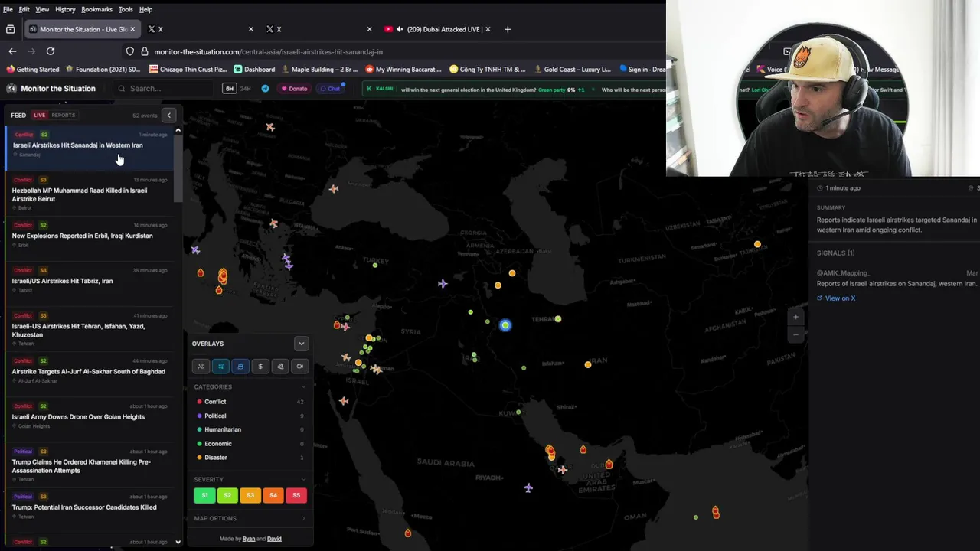980x551 pixels.
Task: Click feed scrollbar down arrow
Action: [x=178, y=542]
